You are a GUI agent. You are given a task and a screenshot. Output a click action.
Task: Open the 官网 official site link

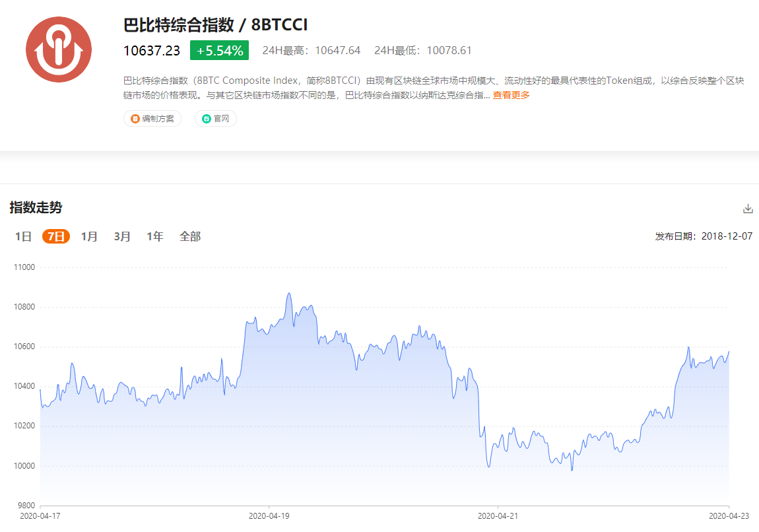(216, 119)
